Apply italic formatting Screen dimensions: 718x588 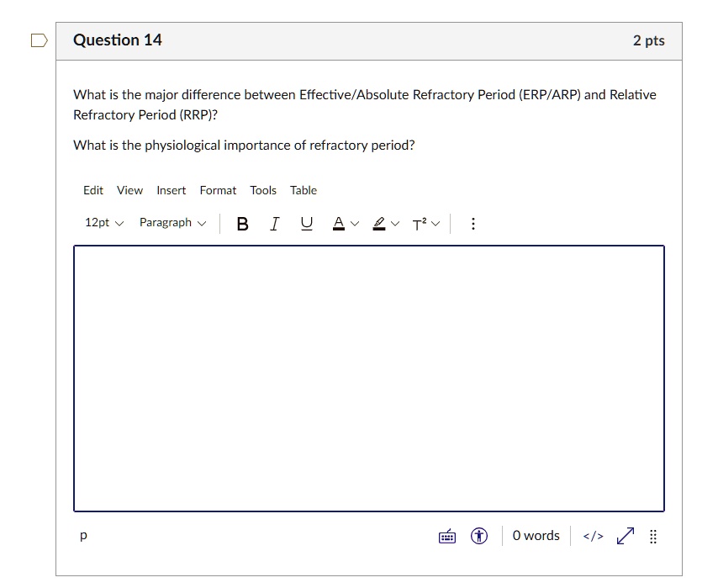tap(274, 223)
